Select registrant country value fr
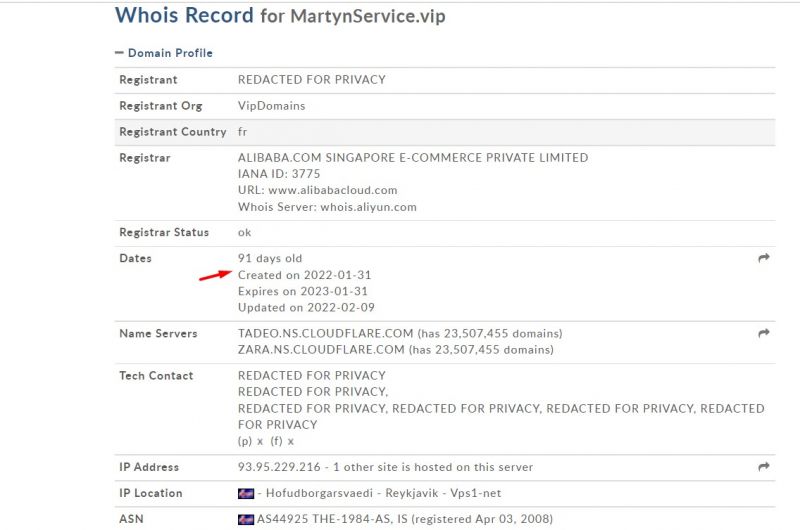This screenshot has height=530, width=800. [242, 132]
